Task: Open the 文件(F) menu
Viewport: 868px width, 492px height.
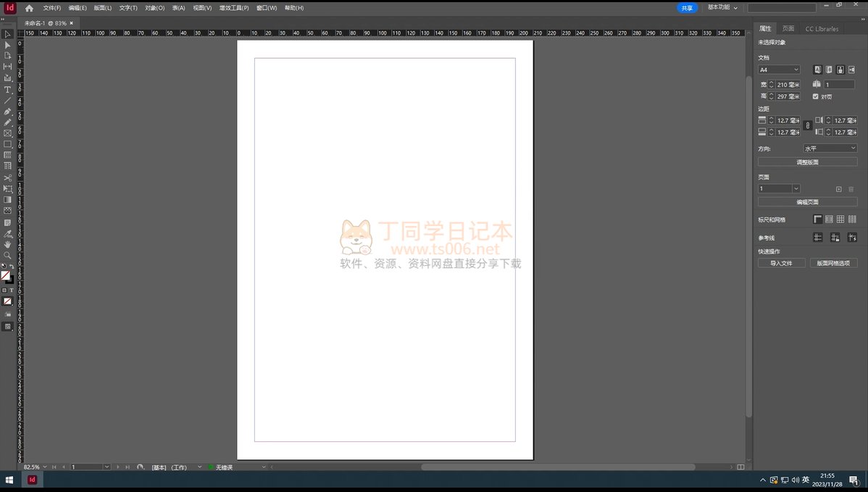Action: 51,8
